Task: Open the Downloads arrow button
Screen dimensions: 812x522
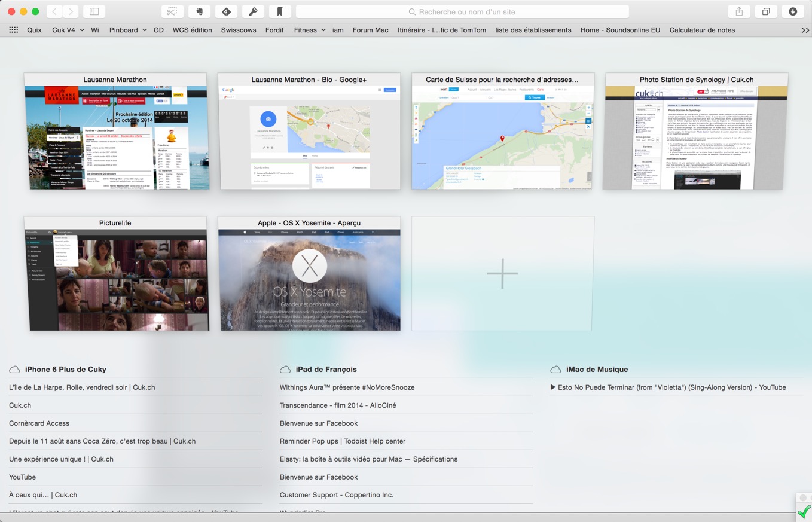Action: [793, 11]
